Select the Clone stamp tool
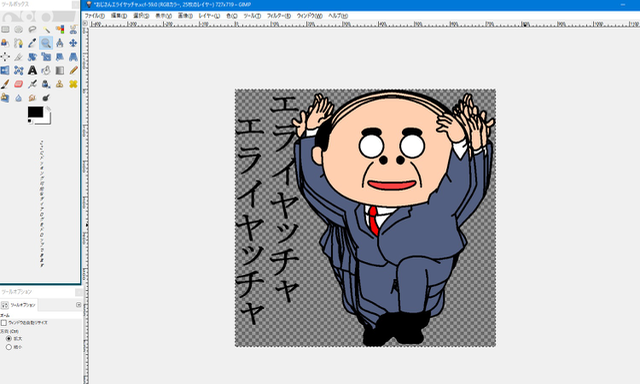This screenshot has height=384, width=640. point(60,84)
